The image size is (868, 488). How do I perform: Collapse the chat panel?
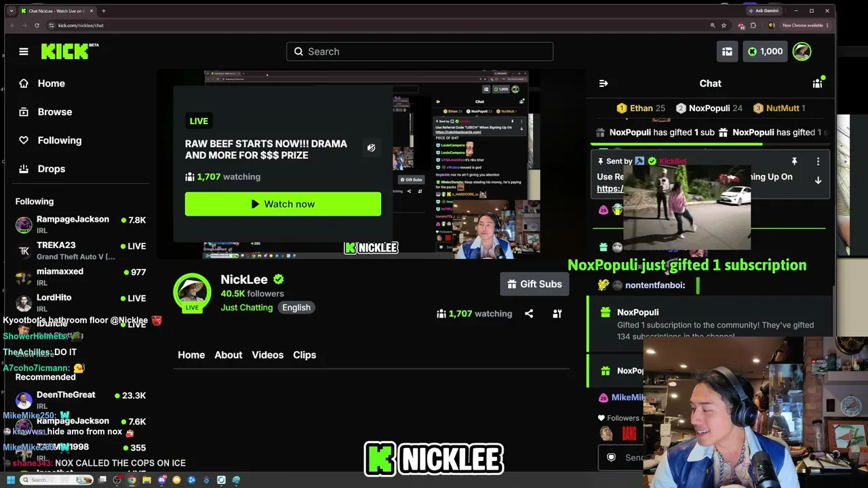pos(604,83)
